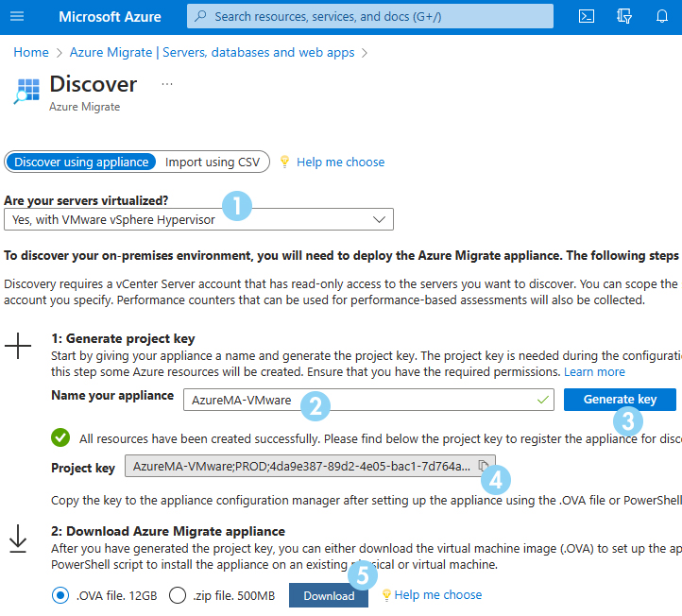
Task: Select the .OVA file 12GB option
Action: coord(60,595)
